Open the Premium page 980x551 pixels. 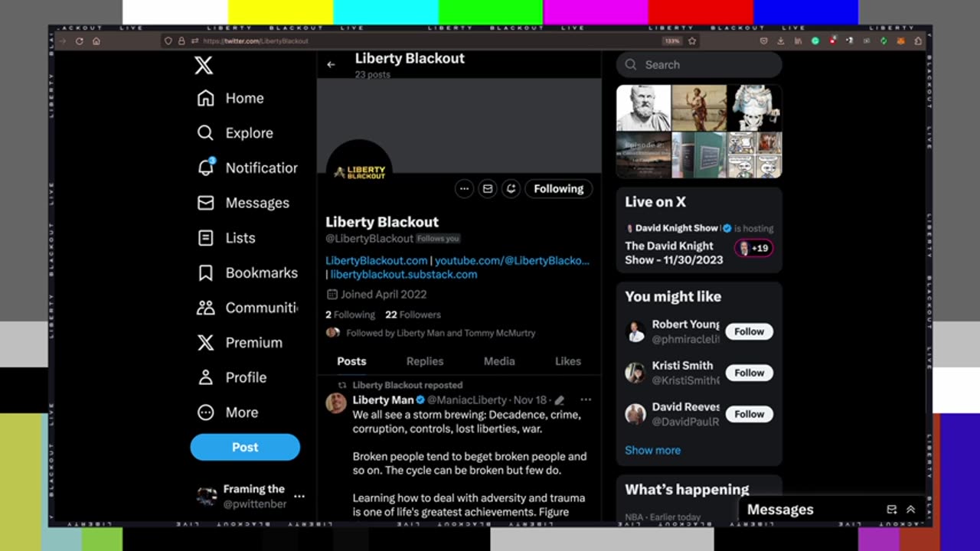pos(240,343)
